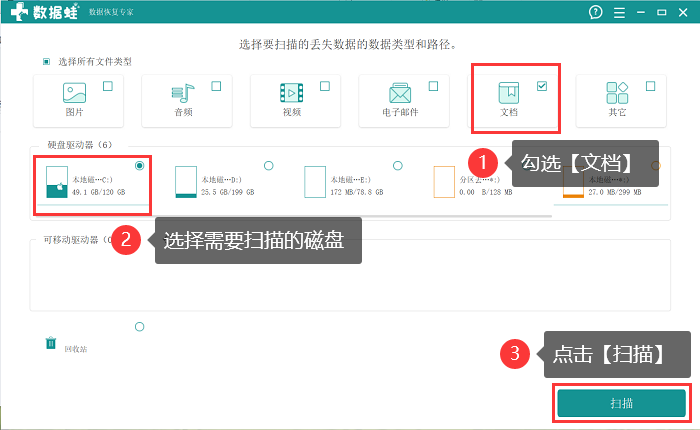Viewport: 700px width, 430px height.
Task: Click the 49.1 GB/120 GB text
Action: coord(99,192)
